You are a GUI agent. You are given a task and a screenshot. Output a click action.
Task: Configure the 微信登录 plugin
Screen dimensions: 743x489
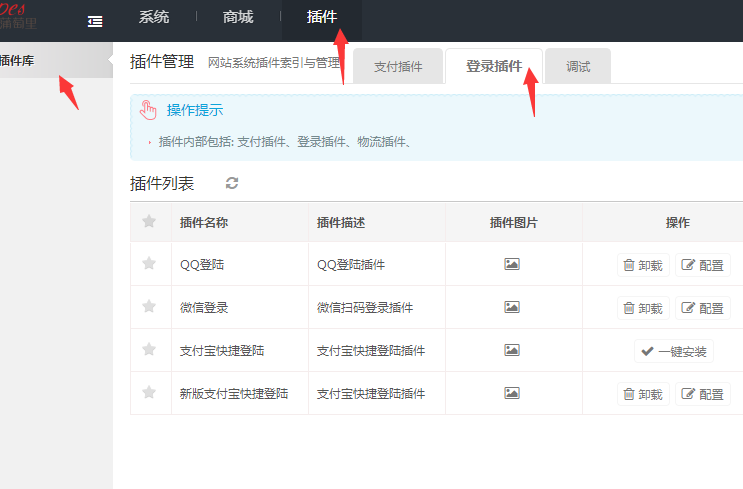pyautogui.click(x=702, y=308)
